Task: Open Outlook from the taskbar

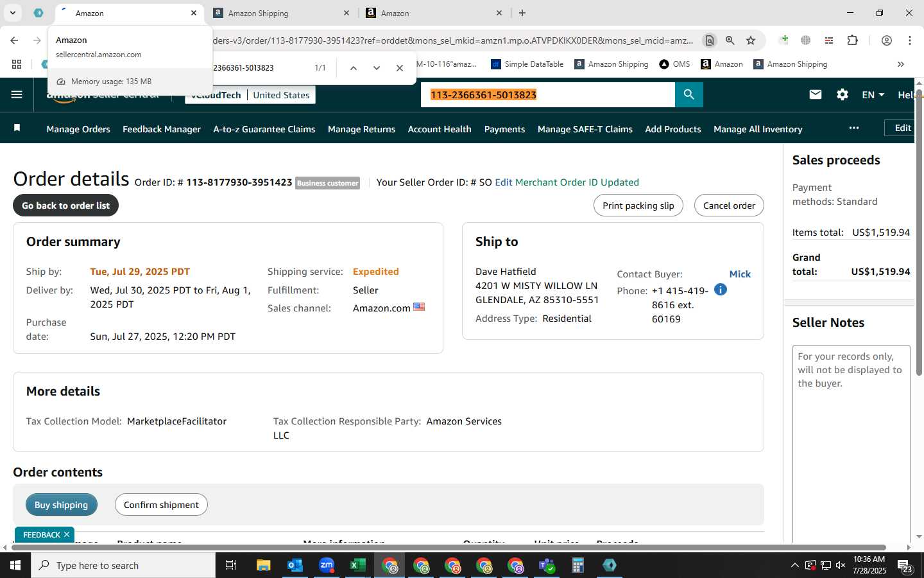Action: click(x=295, y=565)
